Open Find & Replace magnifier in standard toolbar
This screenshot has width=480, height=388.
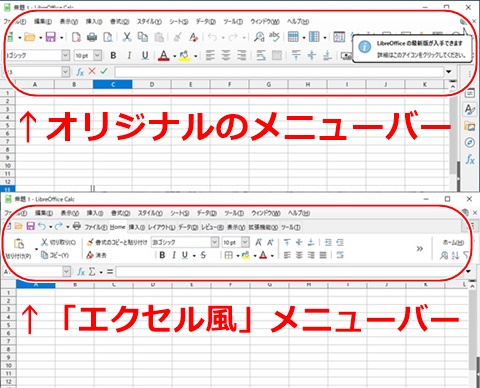259,37
